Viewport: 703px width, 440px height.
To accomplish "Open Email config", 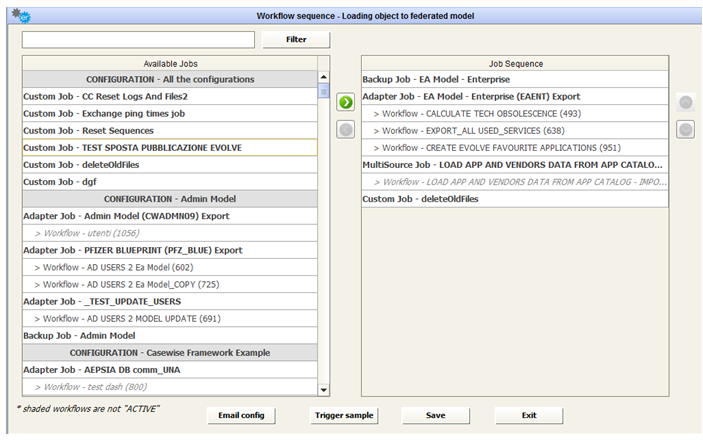I will tap(241, 415).
